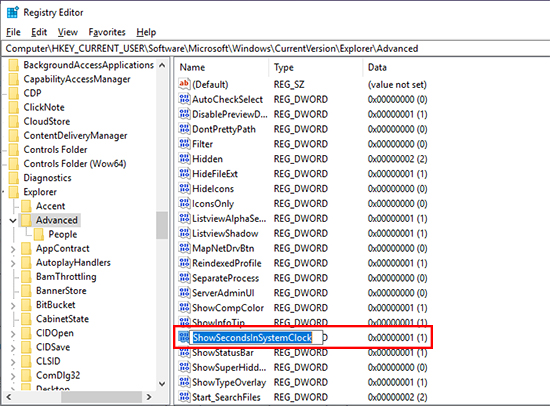Select the Accent key

point(51,206)
